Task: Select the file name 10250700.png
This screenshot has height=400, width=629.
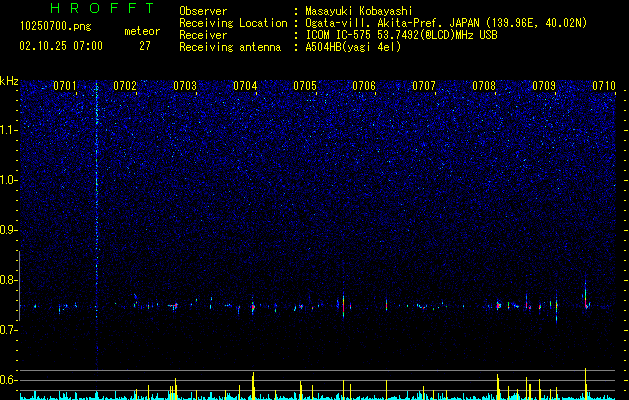Action: tap(56, 27)
